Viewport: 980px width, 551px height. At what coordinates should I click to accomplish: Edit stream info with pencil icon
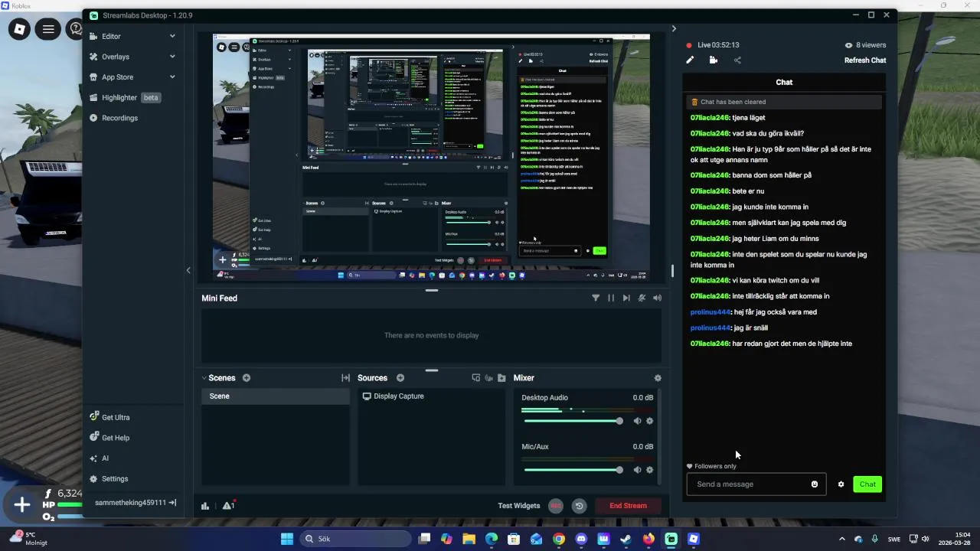point(690,60)
